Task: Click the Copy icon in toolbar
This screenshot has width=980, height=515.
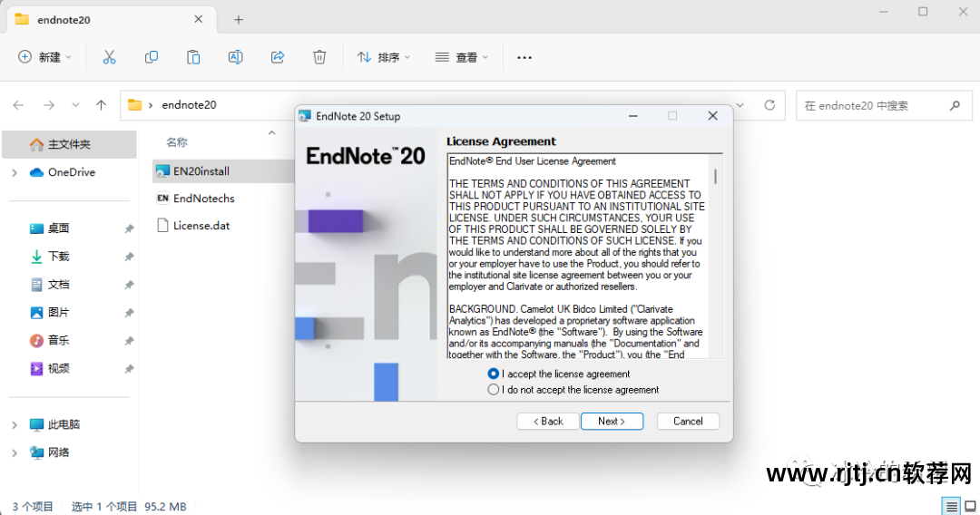Action: point(152,57)
